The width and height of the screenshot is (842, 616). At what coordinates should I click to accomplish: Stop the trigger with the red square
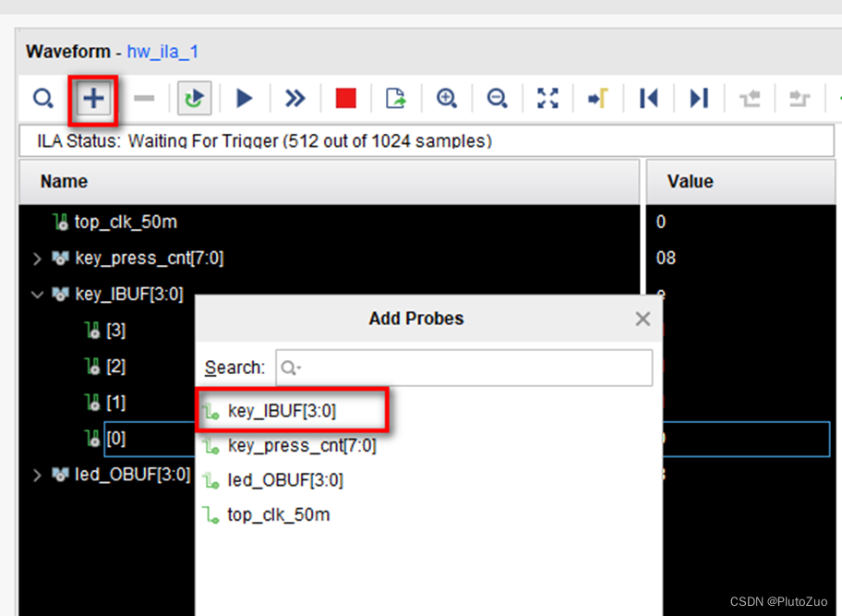click(344, 98)
